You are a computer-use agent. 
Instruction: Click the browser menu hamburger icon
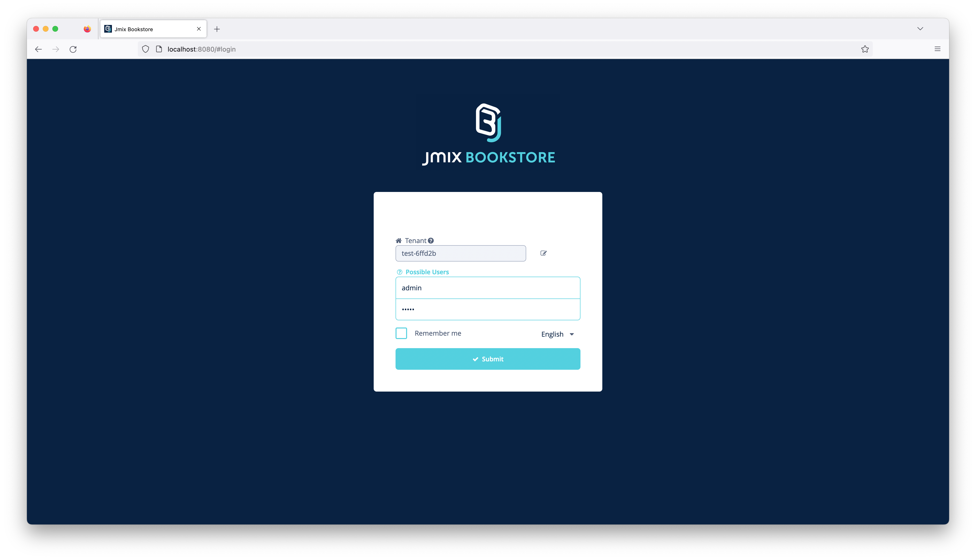pyautogui.click(x=938, y=48)
